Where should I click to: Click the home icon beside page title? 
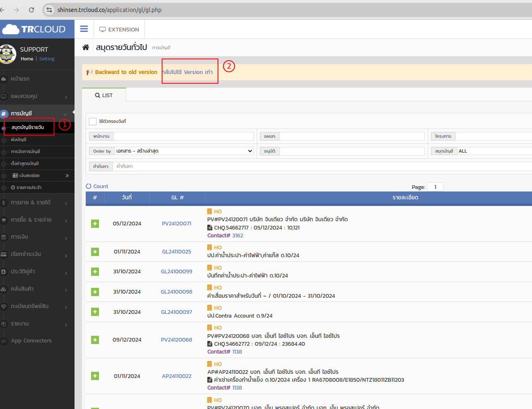coord(86,47)
